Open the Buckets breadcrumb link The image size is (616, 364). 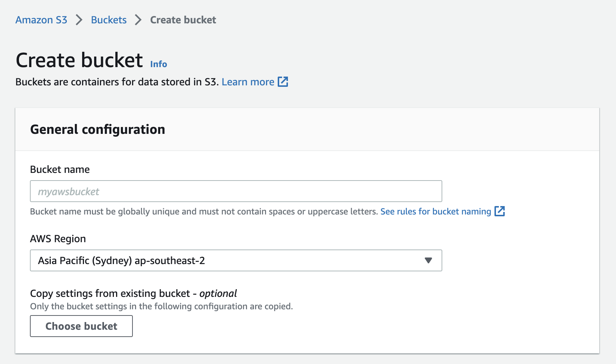click(x=109, y=20)
